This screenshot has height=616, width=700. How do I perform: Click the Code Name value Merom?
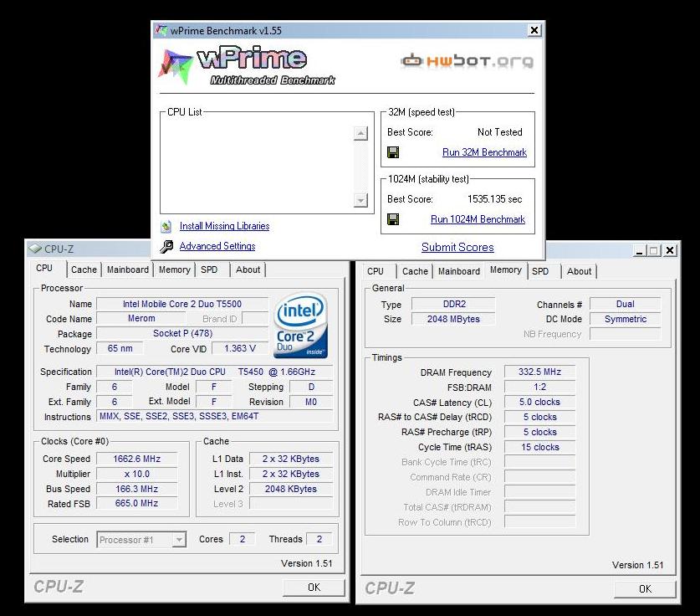(141, 319)
